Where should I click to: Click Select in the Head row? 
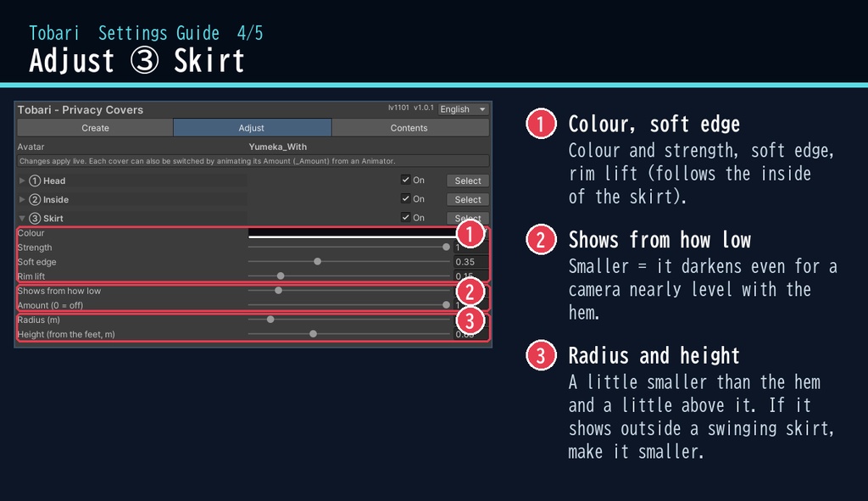[x=468, y=181]
